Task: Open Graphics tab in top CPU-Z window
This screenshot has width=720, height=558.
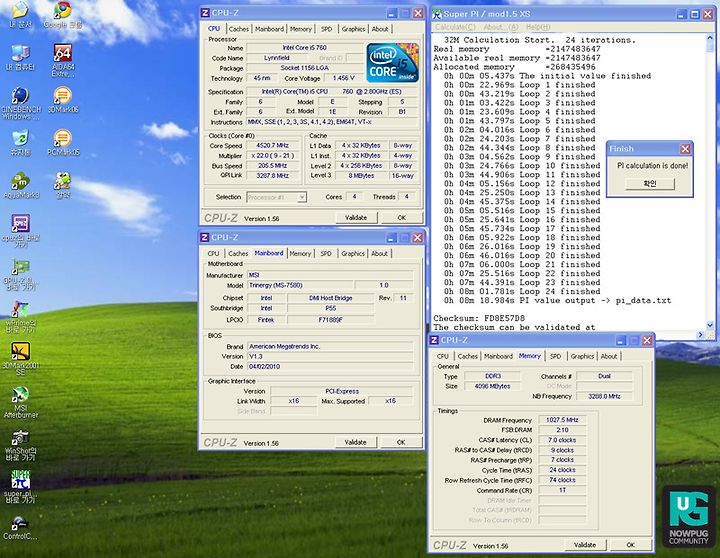Action: (x=353, y=29)
